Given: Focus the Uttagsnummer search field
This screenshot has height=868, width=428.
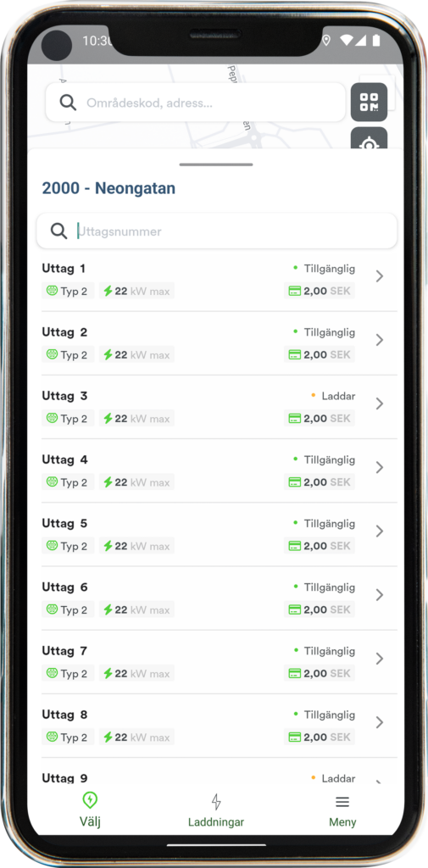Looking at the screenshot, I should tap(216, 231).
